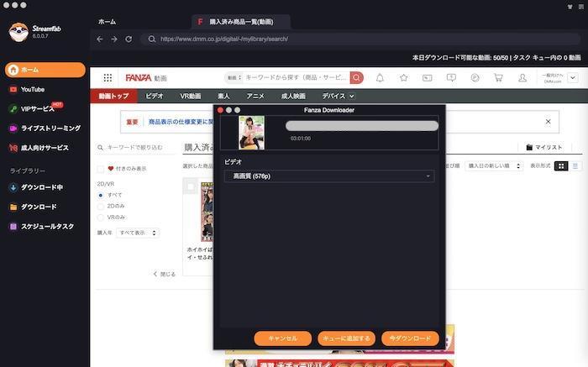The image size is (588, 367).
Task: Select the VRのみ radio button
Action: click(101, 218)
